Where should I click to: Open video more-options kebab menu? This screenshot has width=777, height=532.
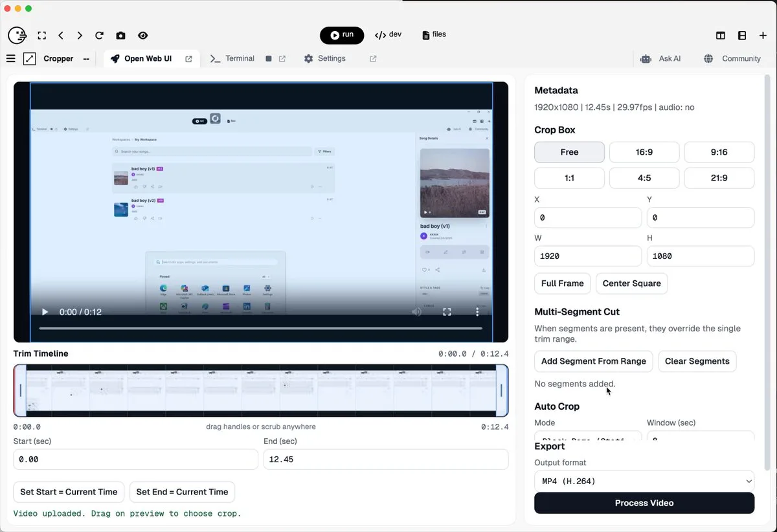[477, 312]
